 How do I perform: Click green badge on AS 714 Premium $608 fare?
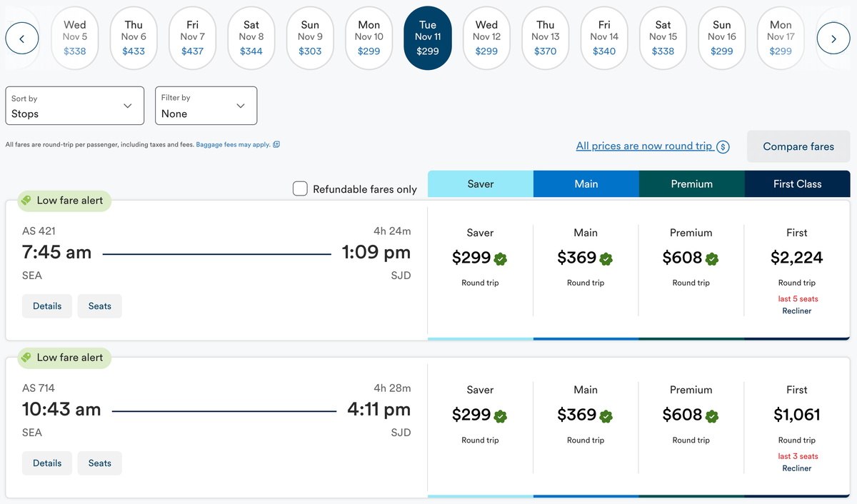click(x=711, y=415)
